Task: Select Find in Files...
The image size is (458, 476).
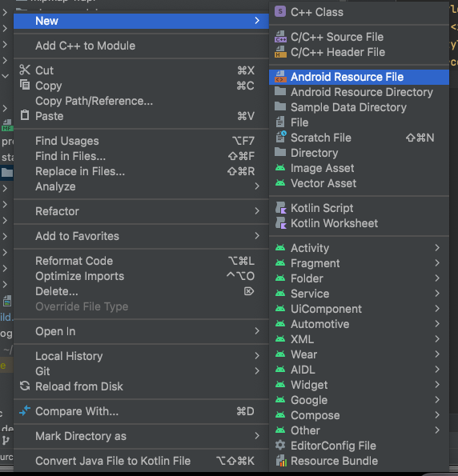Action: 141,156
